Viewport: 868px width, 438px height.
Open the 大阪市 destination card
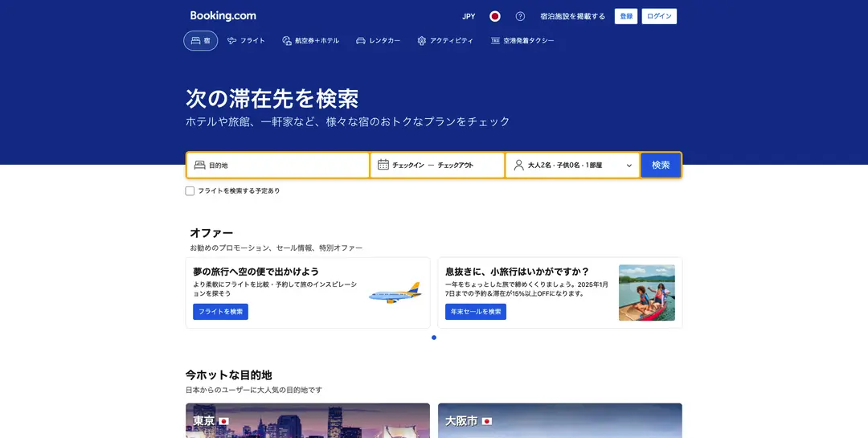559,420
